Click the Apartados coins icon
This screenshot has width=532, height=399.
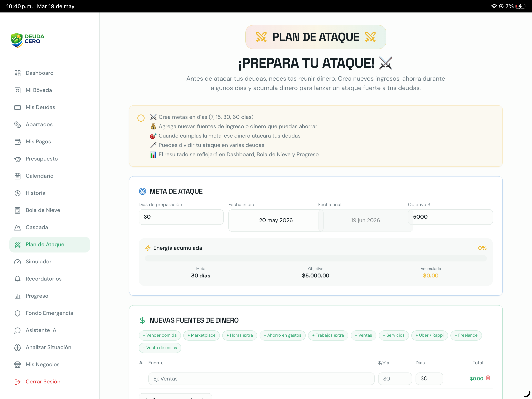pyautogui.click(x=17, y=124)
